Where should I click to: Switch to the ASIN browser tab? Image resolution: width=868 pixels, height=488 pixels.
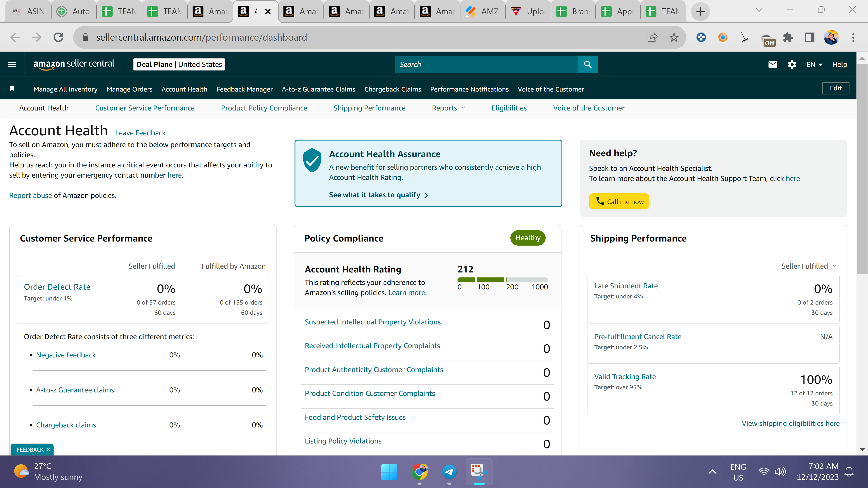pyautogui.click(x=28, y=12)
